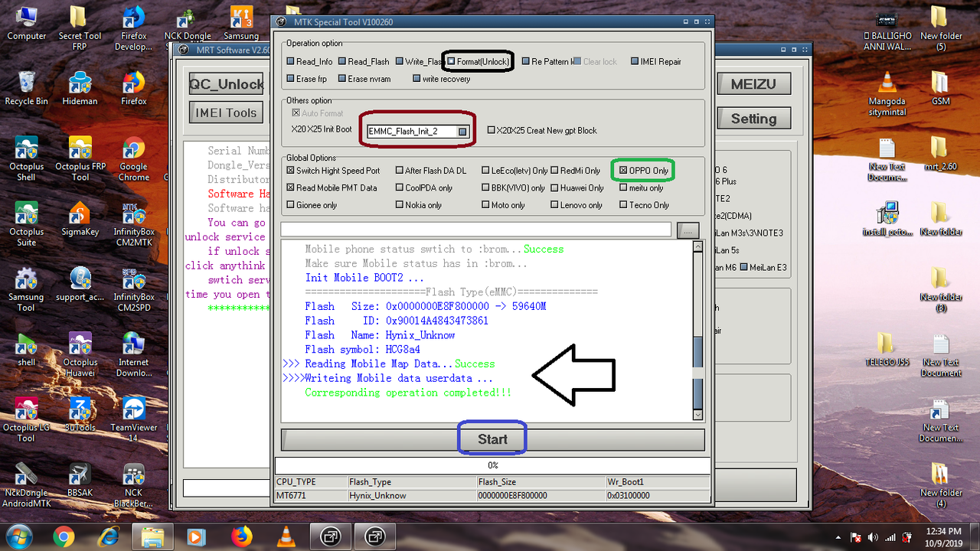980x551 pixels.
Task: Tick the Erase nvram checkbox
Action: pyautogui.click(x=341, y=79)
